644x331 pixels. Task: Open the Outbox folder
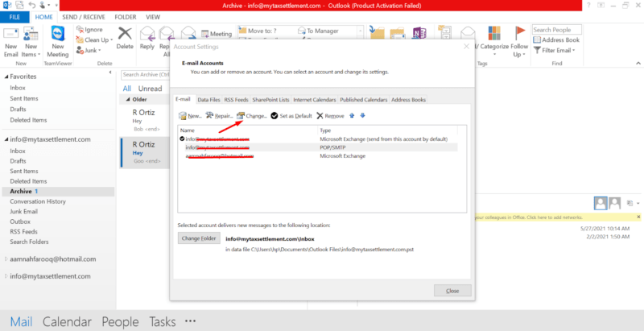(x=20, y=221)
